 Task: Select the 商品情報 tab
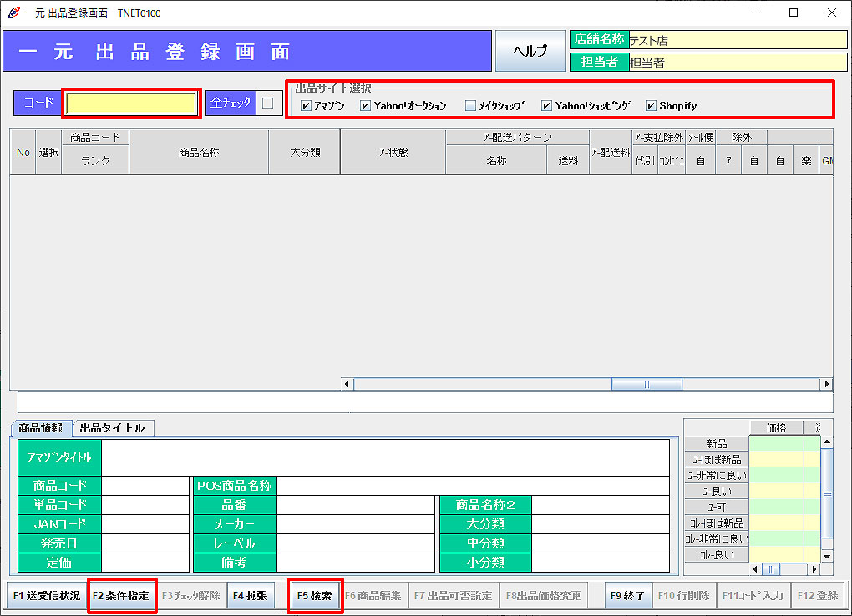pyautogui.click(x=41, y=427)
